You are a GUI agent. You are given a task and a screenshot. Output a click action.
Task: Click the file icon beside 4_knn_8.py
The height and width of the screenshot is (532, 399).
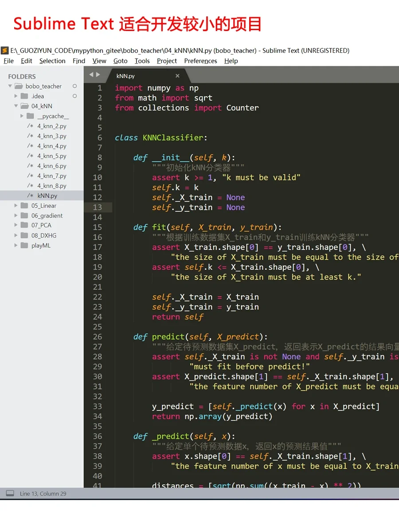point(30,186)
